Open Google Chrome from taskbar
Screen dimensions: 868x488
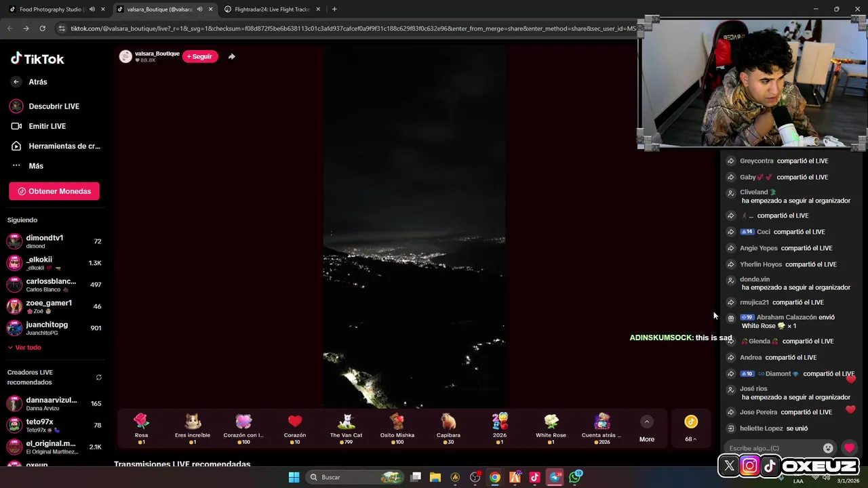click(x=495, y=477)
